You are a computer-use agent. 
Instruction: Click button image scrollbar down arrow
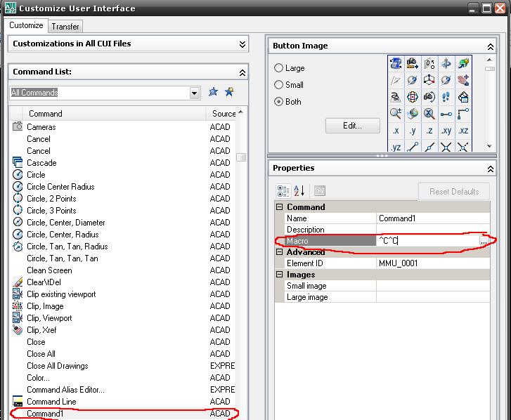[x=489, y=146]
